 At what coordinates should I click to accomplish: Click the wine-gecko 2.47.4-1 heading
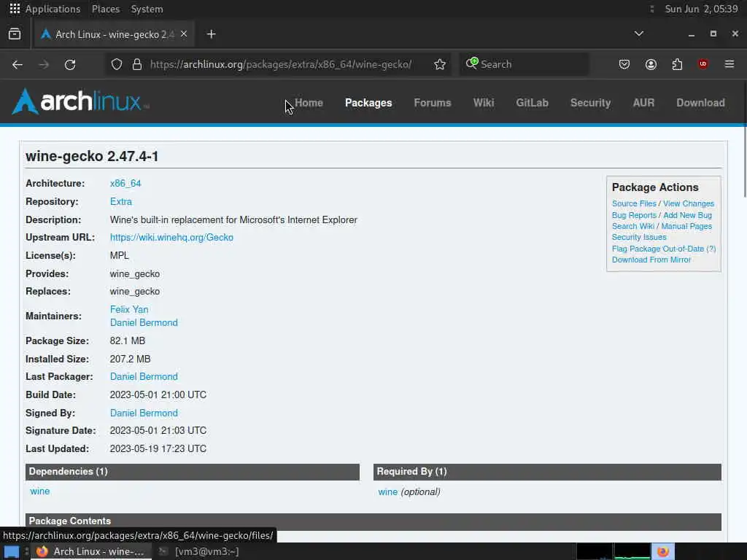(92, 156)
